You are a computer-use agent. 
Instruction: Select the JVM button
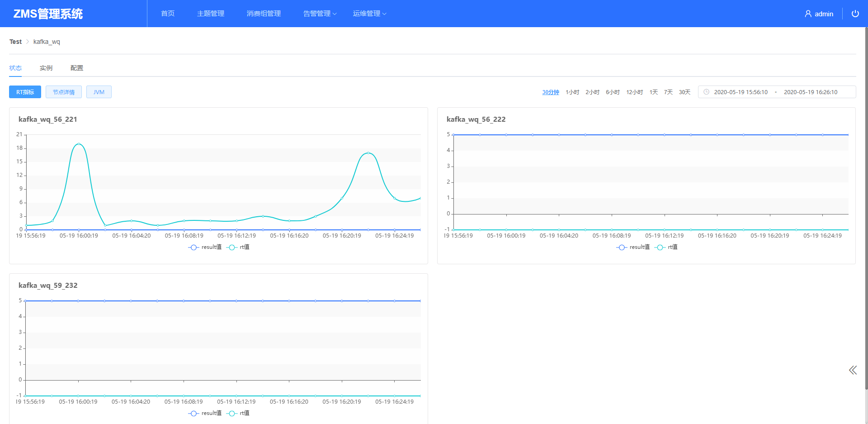coord(99,92)
